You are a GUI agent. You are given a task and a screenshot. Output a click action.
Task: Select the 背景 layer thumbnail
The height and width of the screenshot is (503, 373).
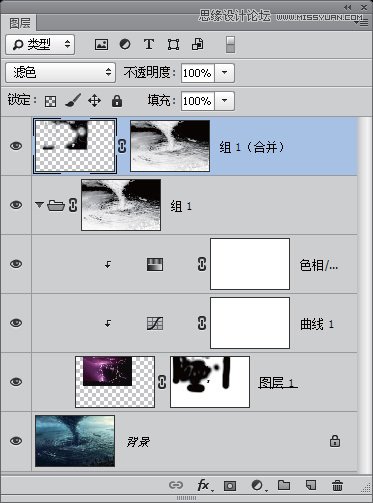pyautogui.click(x=75, y=441)
